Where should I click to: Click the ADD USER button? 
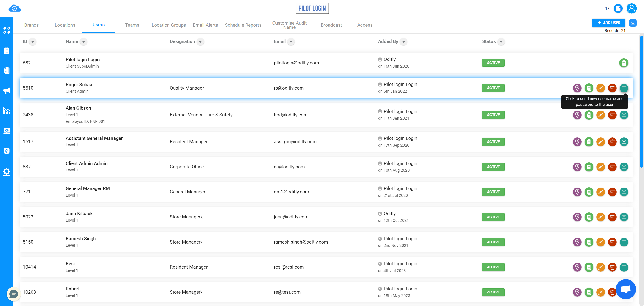coord(608,23)
